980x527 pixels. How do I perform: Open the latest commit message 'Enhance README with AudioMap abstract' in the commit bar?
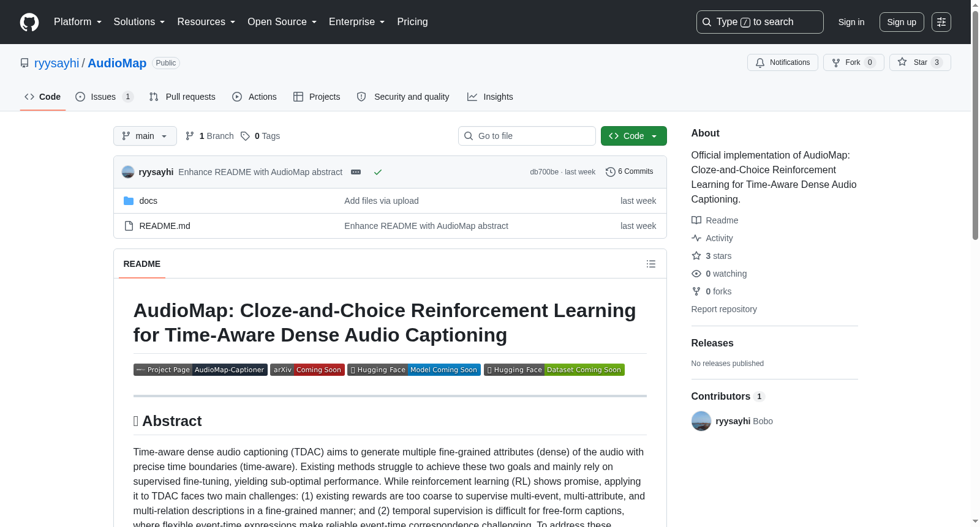260,172
